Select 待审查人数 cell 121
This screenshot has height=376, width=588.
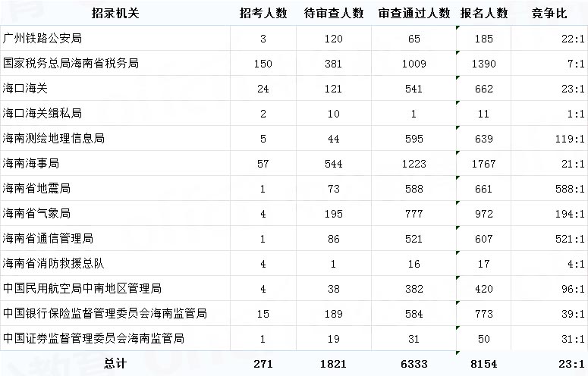coord(333,89)
